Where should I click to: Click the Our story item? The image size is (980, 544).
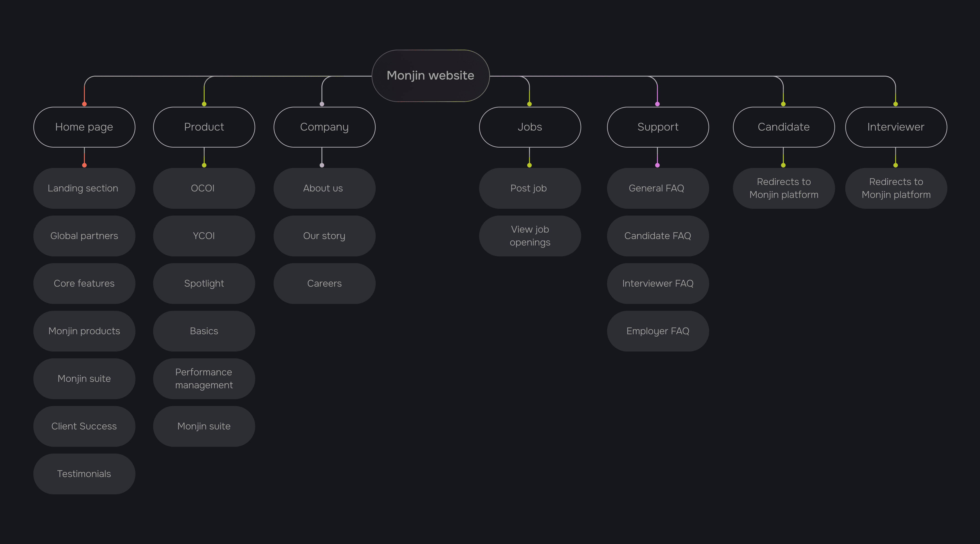point(324,236)
